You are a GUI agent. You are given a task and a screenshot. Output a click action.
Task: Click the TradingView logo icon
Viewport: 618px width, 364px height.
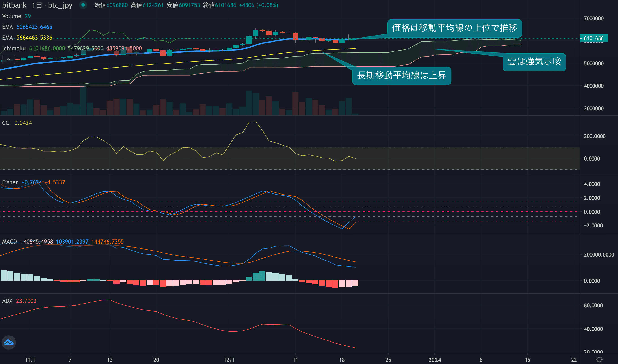(x=9, y=343)
